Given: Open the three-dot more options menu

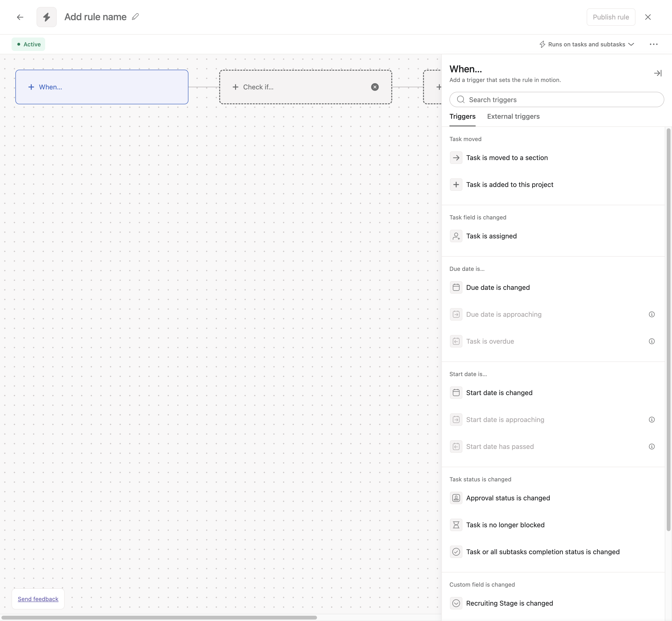Looking at the screenshot, I should coord(653,44).
